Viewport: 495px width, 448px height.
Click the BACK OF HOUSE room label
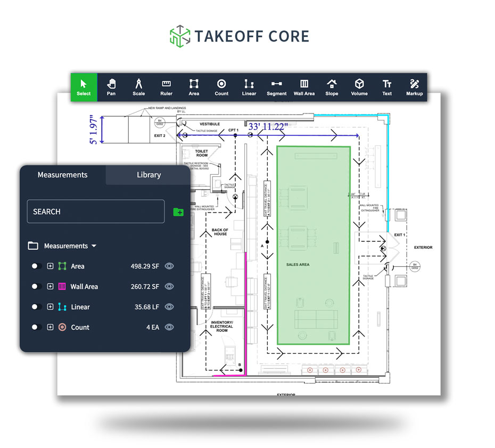pyautogui.click(x=220, y=232)
